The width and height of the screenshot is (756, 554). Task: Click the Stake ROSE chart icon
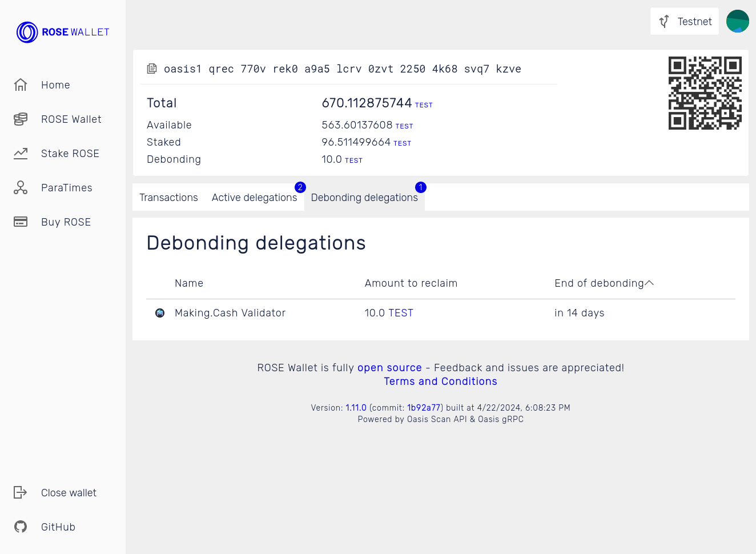point(21,153)
